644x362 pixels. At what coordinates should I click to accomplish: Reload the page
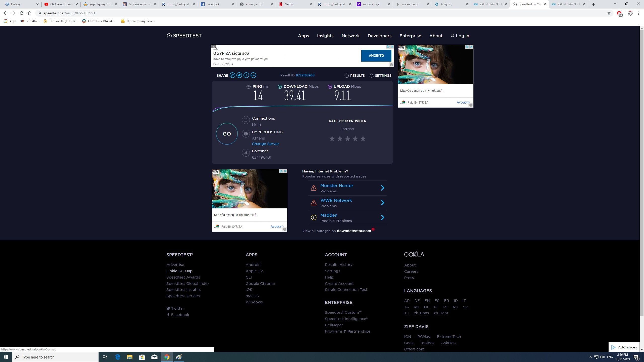(22, 13)
